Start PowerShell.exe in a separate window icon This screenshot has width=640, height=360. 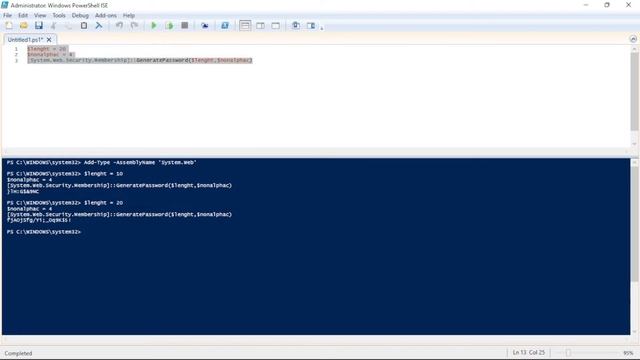[225, 26]
